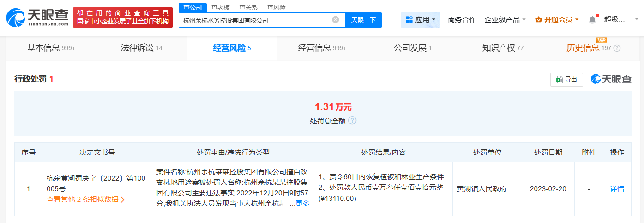The height and width of the screenshot is (223, 644).
Task: Switch to the 公司发展 tab
Action: [413, 48]
